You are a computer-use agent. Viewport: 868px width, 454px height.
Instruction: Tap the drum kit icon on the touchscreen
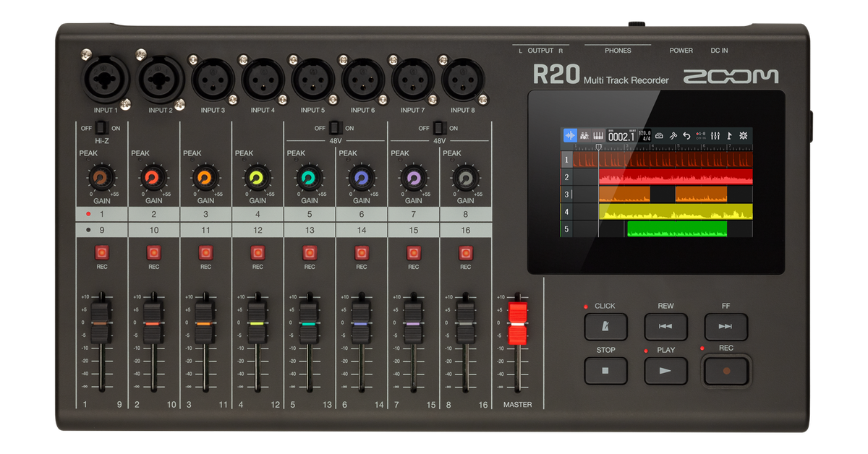click(x=584, y=135)
